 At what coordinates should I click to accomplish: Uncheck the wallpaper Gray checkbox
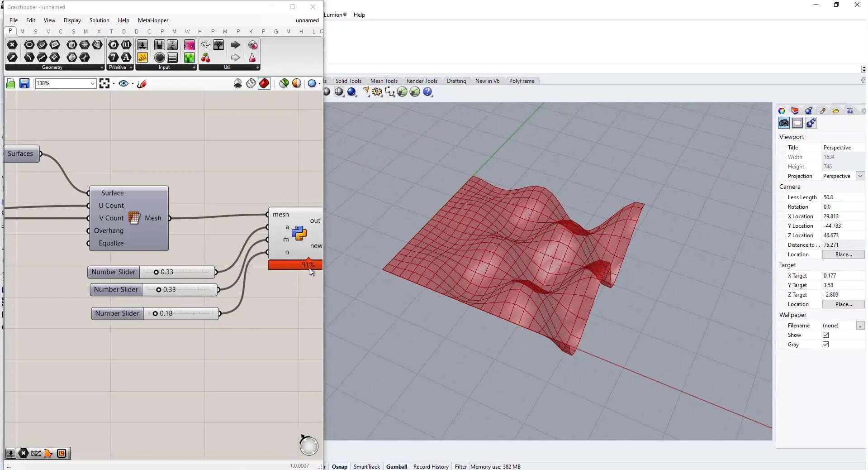pos(825,345)
